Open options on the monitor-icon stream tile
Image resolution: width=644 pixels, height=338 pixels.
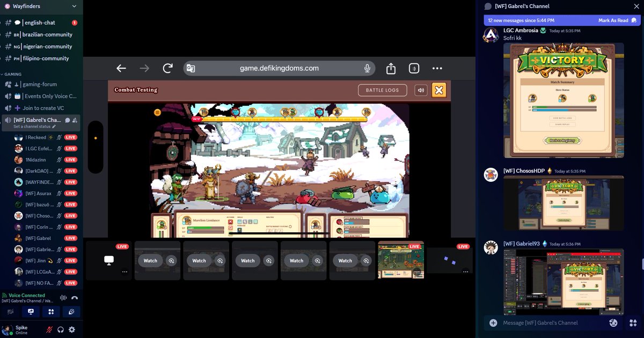coord(125,272)
